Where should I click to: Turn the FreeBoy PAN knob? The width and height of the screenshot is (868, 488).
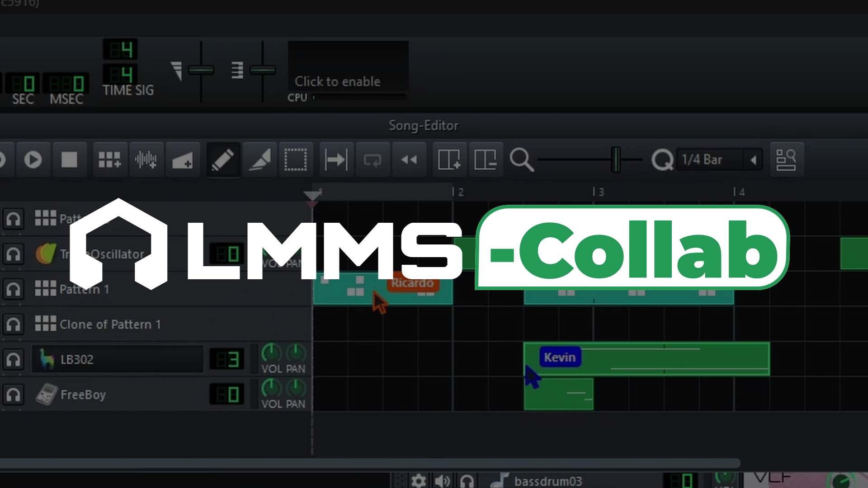(x=296, y=388)
